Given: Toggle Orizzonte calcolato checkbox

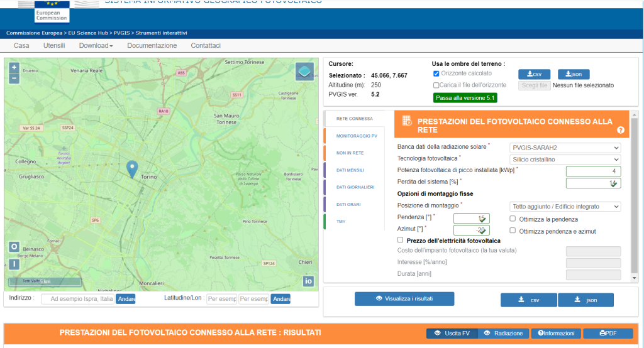Looking at the screenshot, I should coord(436,73).
